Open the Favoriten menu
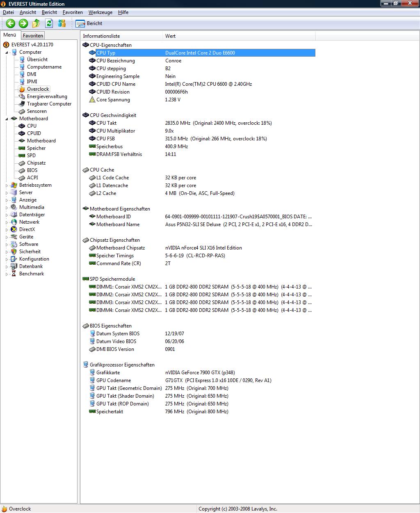 (x=73, y=12)
